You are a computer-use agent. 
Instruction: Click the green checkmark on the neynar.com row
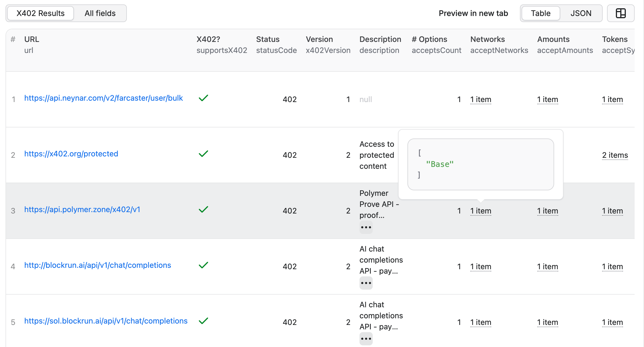[x=203, y=98]
